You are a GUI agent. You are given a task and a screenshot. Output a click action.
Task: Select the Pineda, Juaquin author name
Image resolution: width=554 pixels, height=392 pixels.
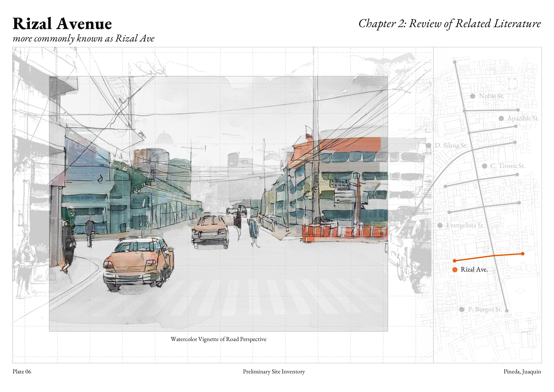[x=522, y=372]
